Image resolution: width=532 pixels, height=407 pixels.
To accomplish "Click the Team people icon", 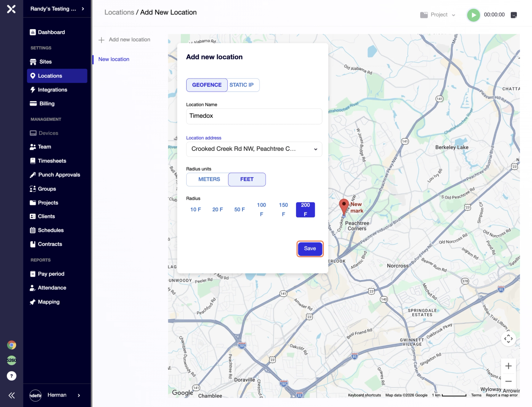I will click(33, 147).
